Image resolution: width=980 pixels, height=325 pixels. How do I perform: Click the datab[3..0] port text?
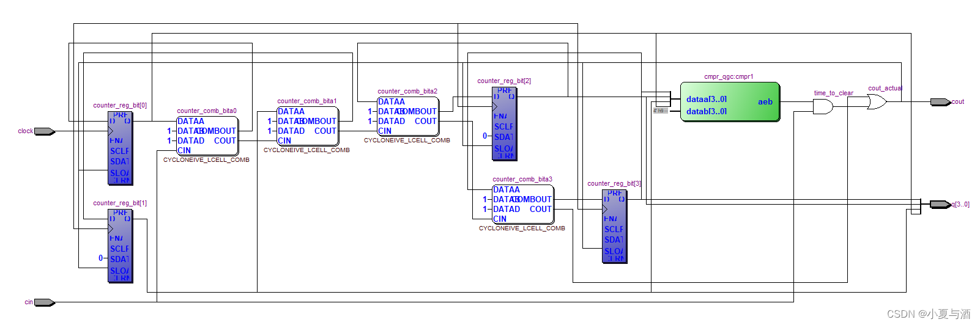coord(707,111)
